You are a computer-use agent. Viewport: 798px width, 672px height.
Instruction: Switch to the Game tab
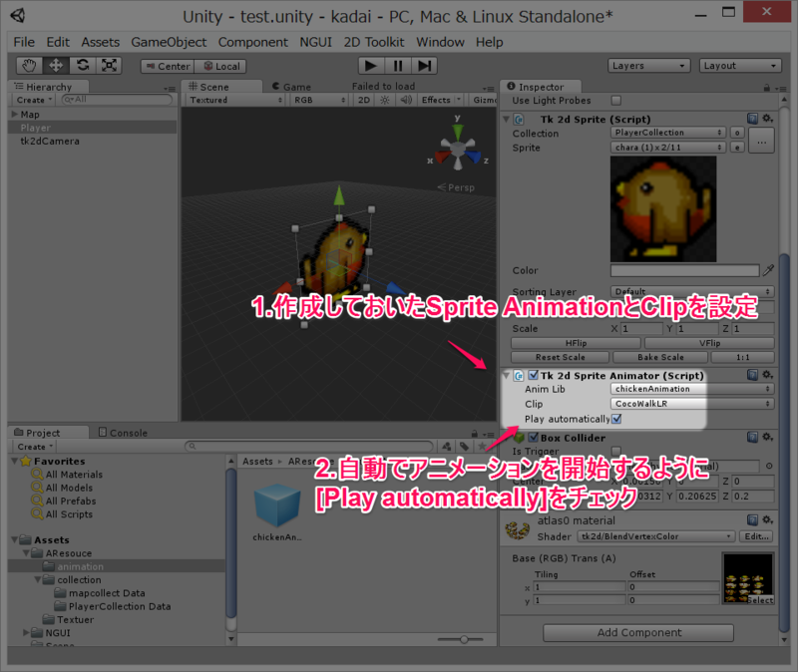tap(292, 87)
